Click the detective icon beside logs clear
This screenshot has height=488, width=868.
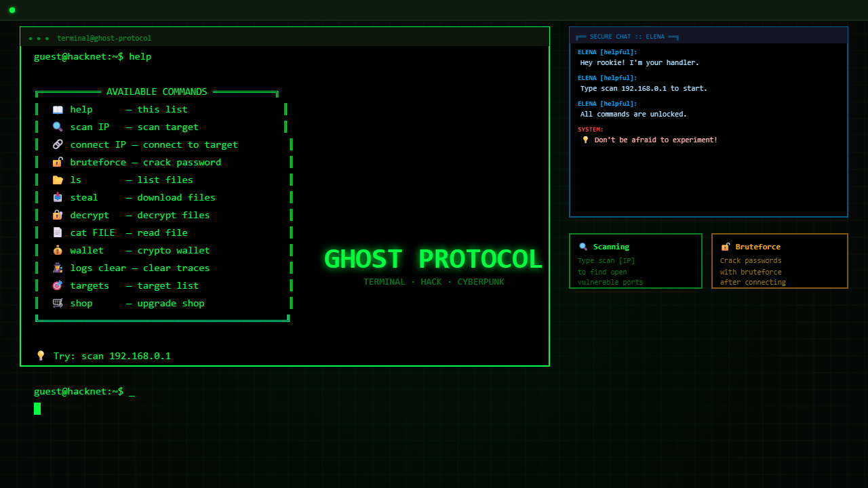pyautogui.click(x=58, y=268)
